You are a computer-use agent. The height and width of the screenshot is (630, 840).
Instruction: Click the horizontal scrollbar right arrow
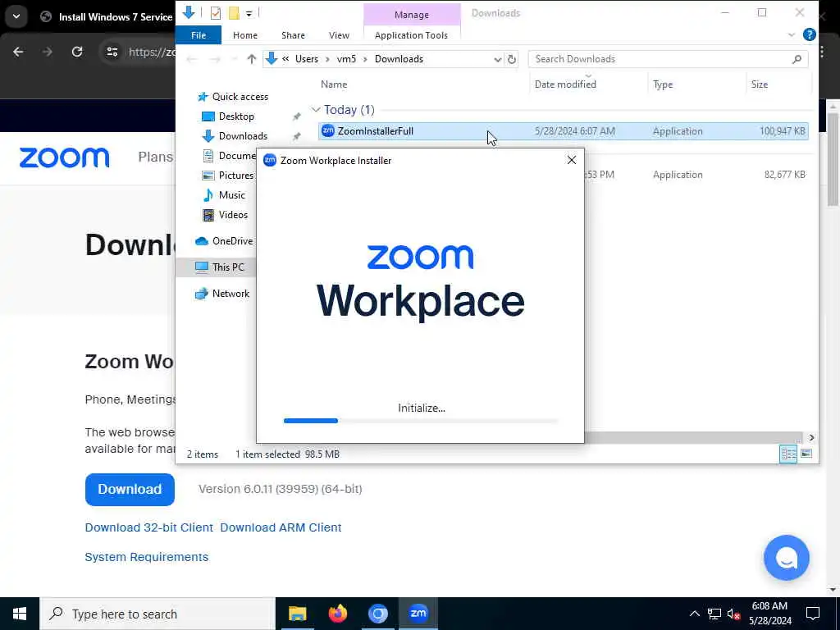pos(811,438)
